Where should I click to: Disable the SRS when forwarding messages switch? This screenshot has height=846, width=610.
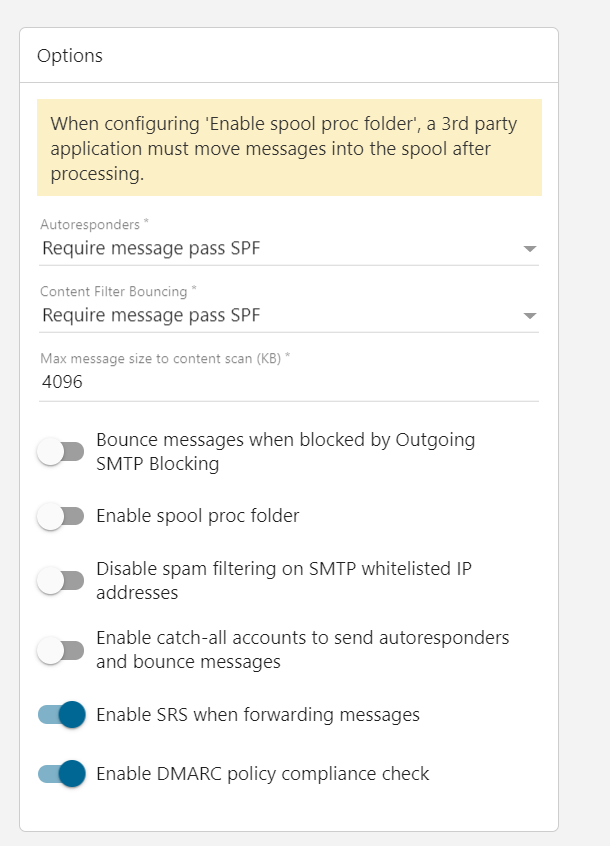[61, 715]
